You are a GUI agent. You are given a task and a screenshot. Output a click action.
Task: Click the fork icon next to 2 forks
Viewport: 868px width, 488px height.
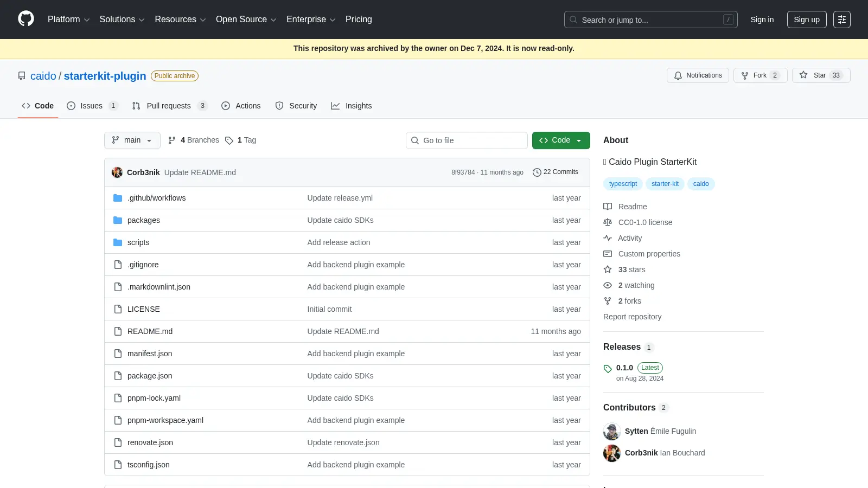coord(608,301)
